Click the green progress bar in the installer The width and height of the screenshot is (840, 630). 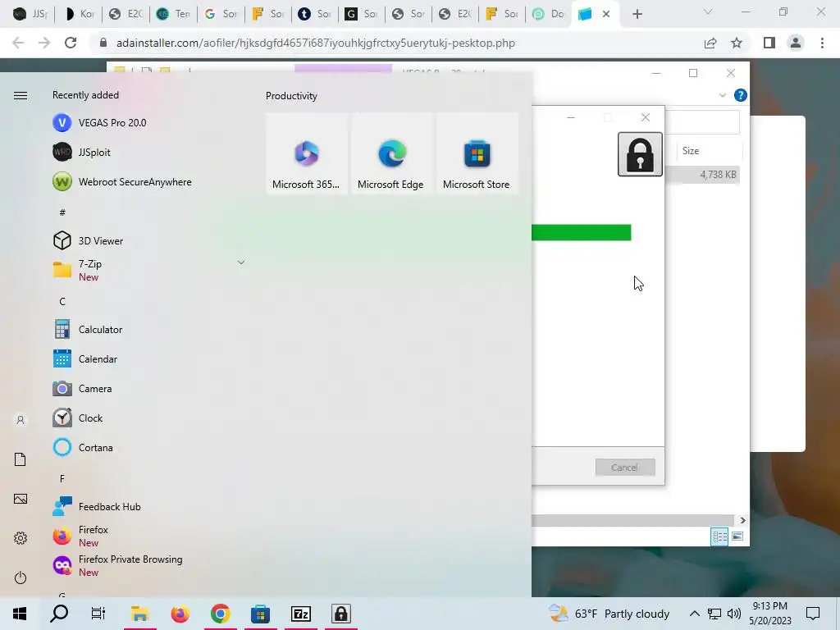(582, 232)
